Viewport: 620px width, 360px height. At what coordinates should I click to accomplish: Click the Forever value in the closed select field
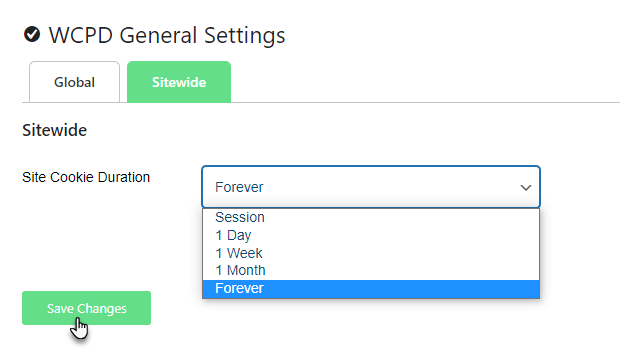coord(239,187)
